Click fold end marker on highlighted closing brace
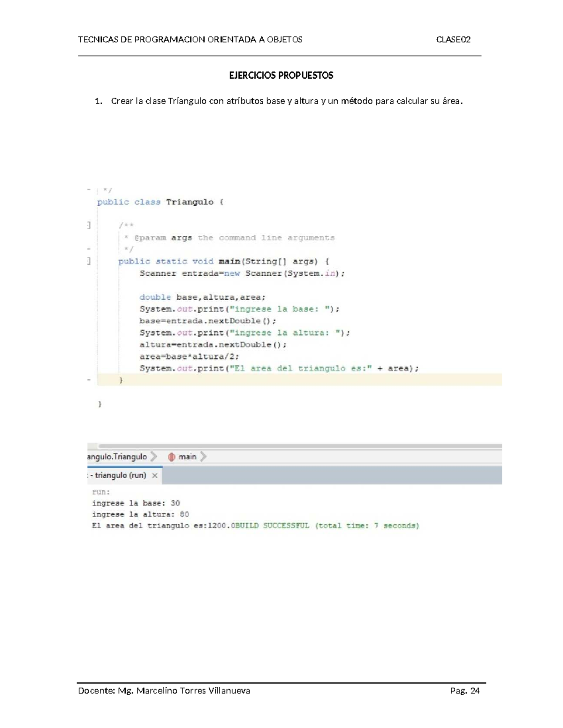This screenshot has height=728, width=563. tap(89, 380)
